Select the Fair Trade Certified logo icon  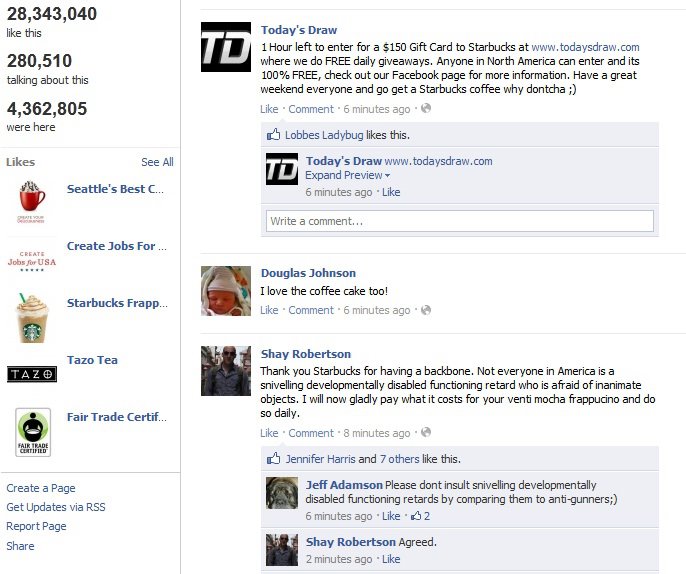pyautogui.click(x=33, y=432)
